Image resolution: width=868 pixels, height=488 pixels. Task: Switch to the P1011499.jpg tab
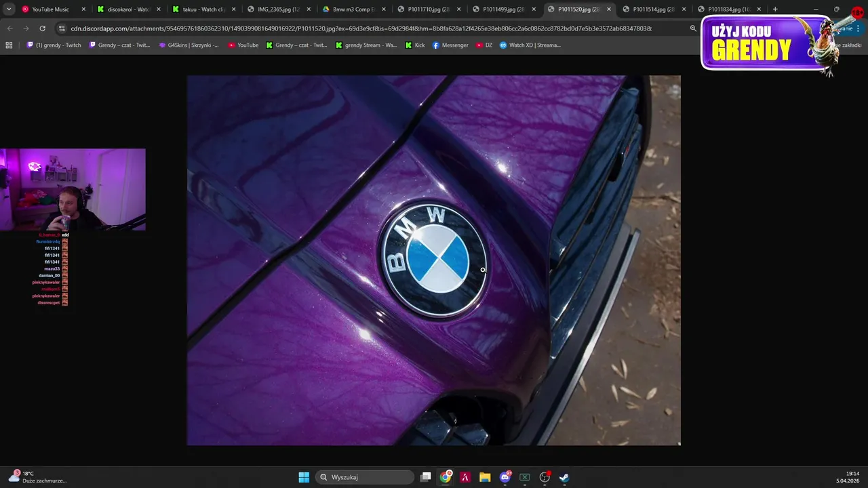(504, 9)
